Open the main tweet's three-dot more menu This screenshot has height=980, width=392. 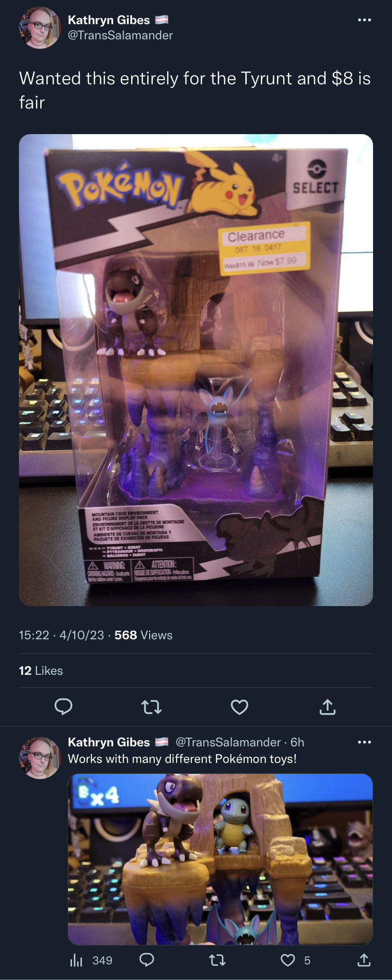click(364, 20)
